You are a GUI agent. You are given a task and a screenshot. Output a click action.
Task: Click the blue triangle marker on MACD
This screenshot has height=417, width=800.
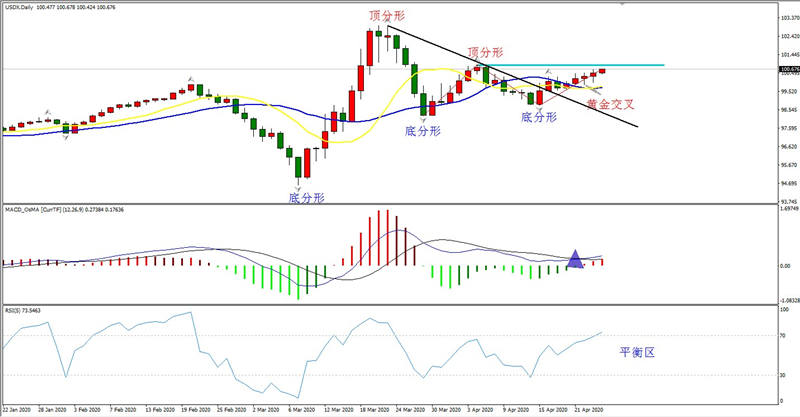click(x=575, y=259)
